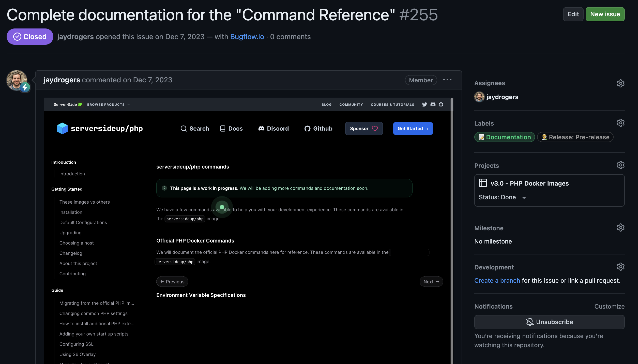Click the Release: Pre-release label icon
Image resolution: width=638 pixels, height=364 pixels.
click(544, 137)
